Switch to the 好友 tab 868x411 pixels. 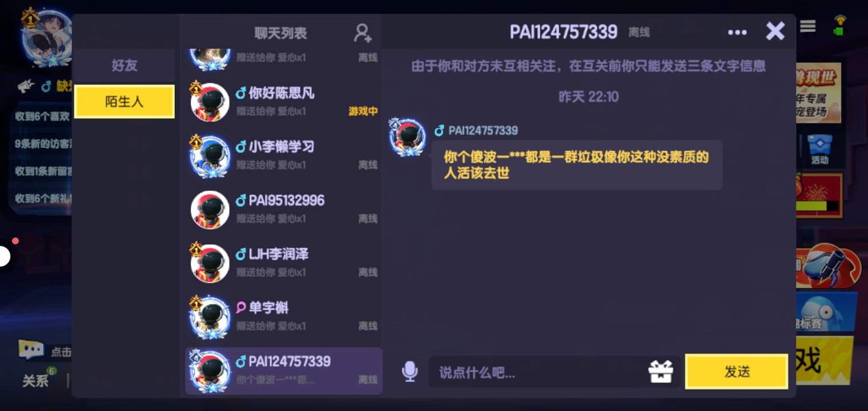click(x=124, y=66)
